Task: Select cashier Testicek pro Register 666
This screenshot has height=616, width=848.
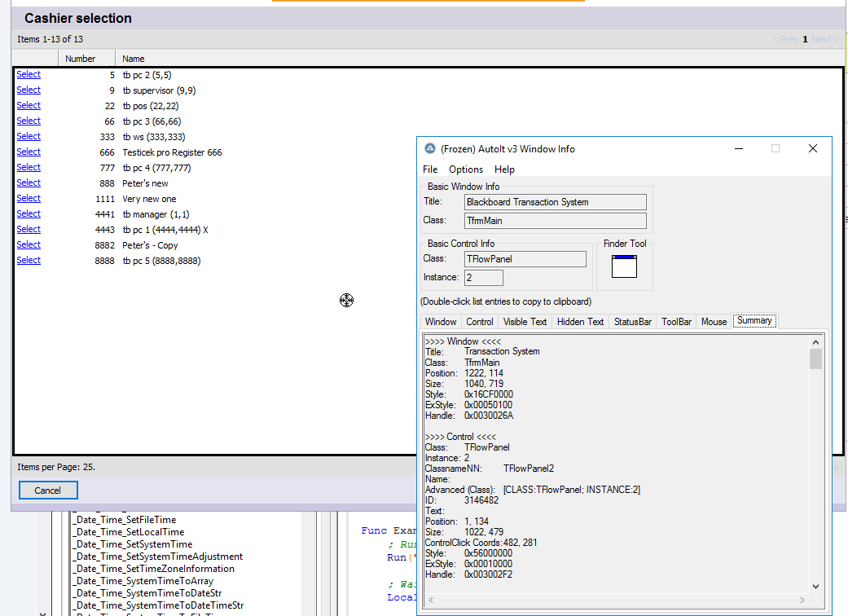Action: coord(29,152)
